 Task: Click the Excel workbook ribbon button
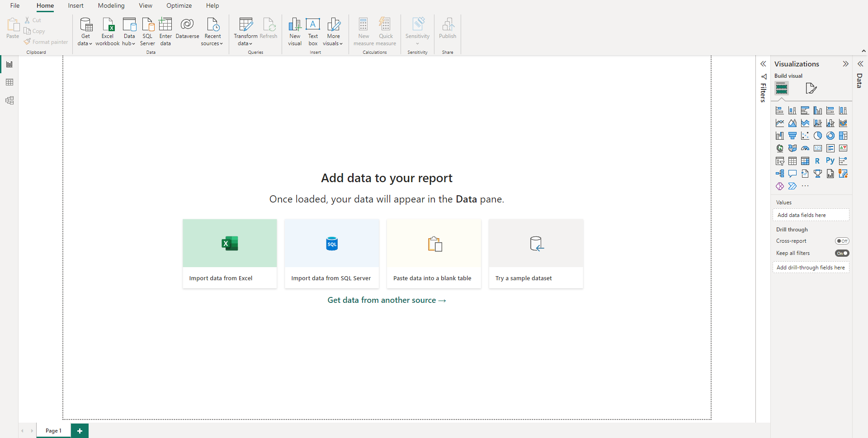(x=108, y=32)
